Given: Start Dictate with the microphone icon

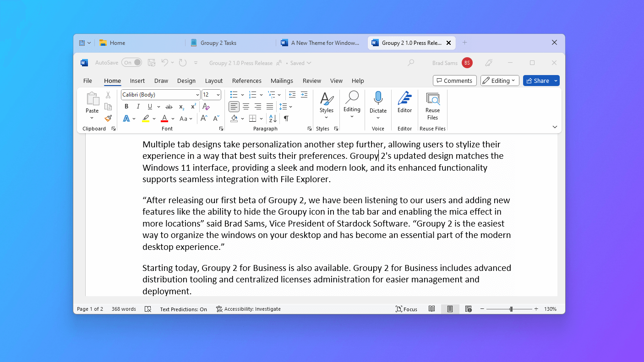Looking at the screenshot, I should click(378, 98).
